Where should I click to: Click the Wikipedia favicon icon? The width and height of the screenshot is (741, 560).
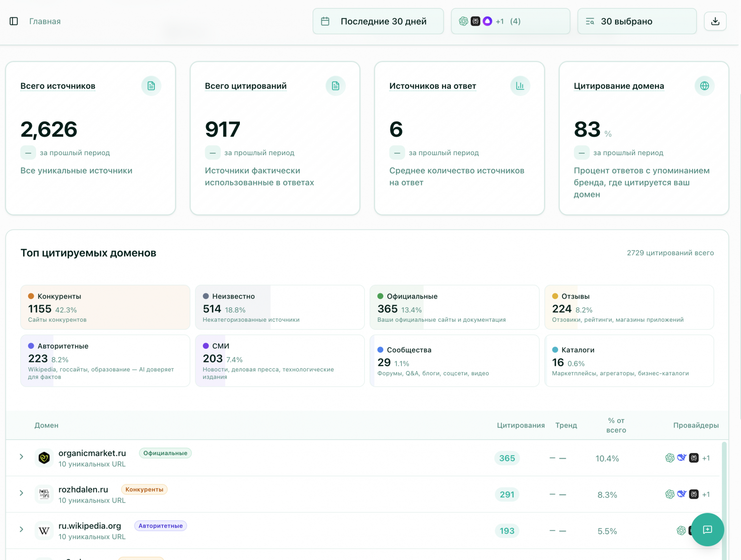[44, 531]
